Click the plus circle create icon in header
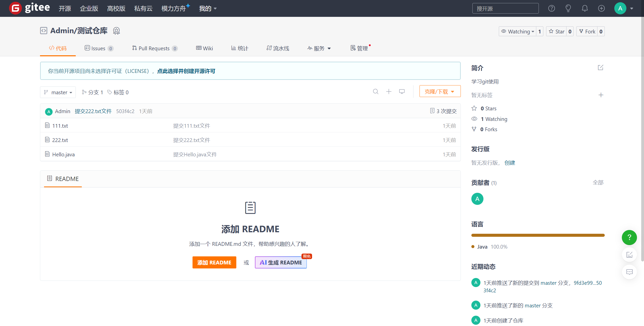Viewport: 644px width, 326px height. (601, 8)
